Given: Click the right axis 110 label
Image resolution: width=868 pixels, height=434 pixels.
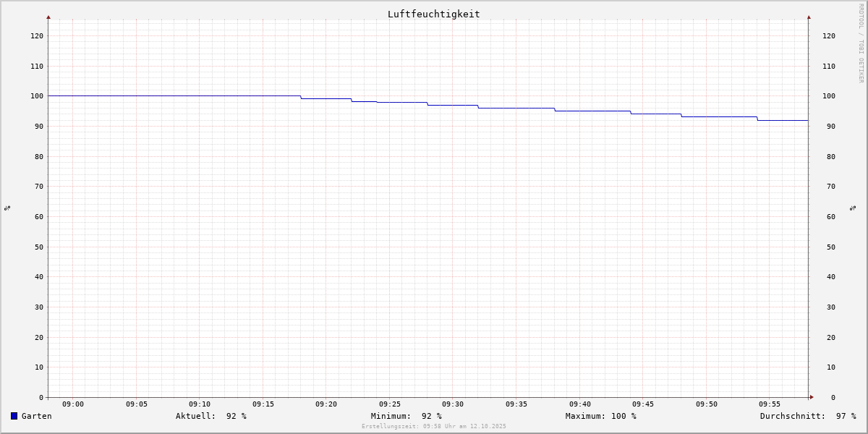Looking at the screenshot, I should 829,66.
